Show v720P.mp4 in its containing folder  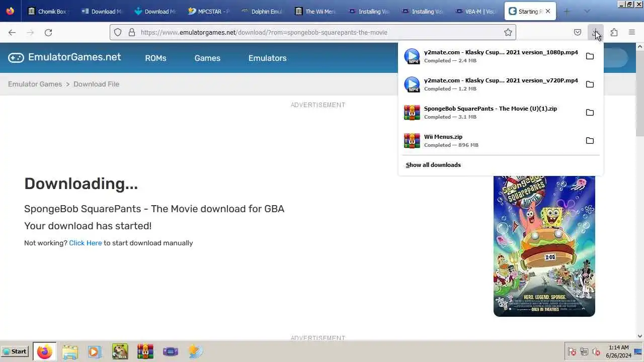click(x=590, y=84)
